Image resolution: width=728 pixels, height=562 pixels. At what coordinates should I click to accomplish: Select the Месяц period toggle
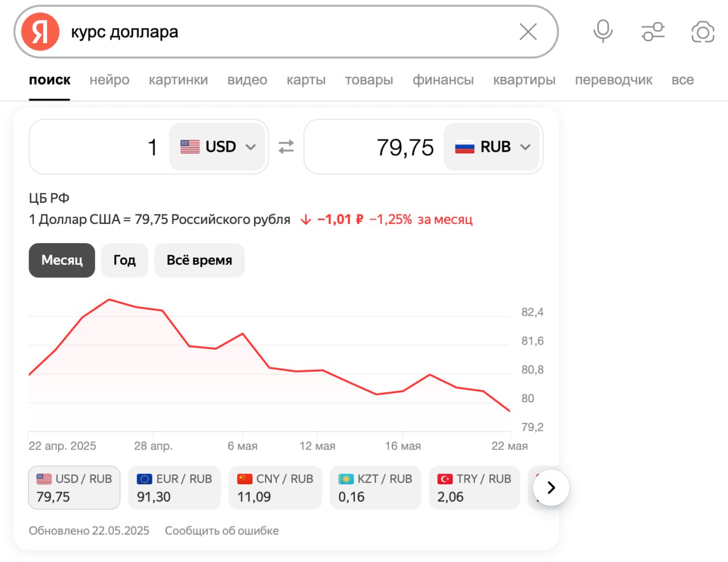point(62,260)
